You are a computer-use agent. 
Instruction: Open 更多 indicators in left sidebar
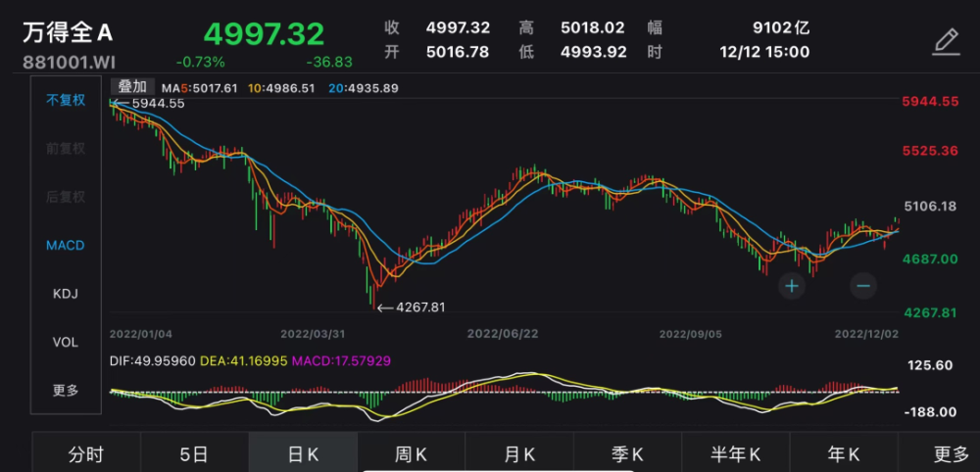click(x=66, y=391)
